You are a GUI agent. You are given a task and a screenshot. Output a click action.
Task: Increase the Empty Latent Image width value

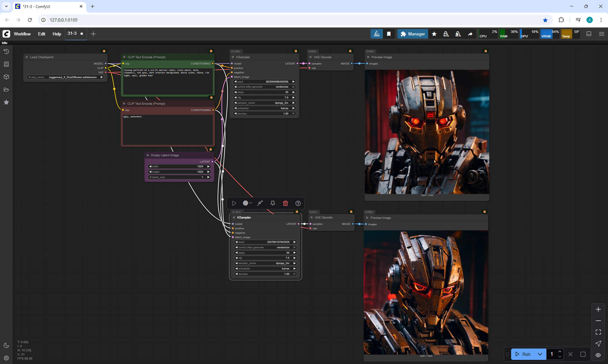[x=208, y=166]
